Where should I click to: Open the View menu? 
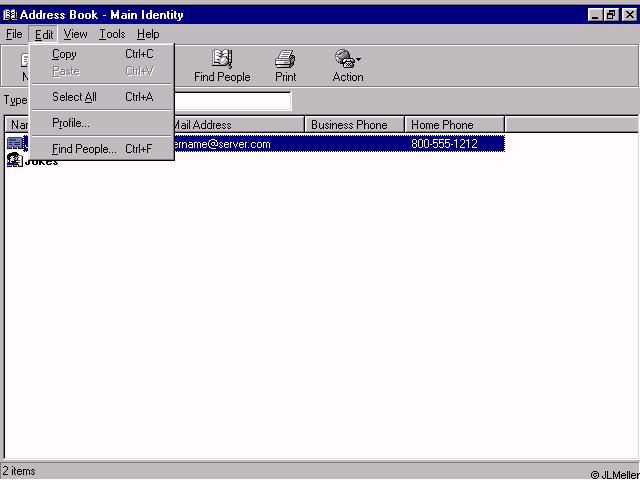click(75, 34)
